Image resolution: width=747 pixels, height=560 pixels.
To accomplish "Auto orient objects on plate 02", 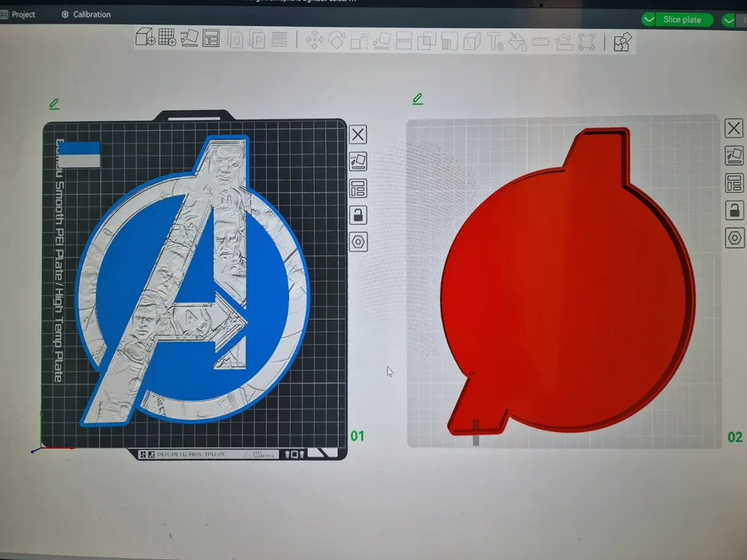I will pyautogui.click(x=734, y=156).
